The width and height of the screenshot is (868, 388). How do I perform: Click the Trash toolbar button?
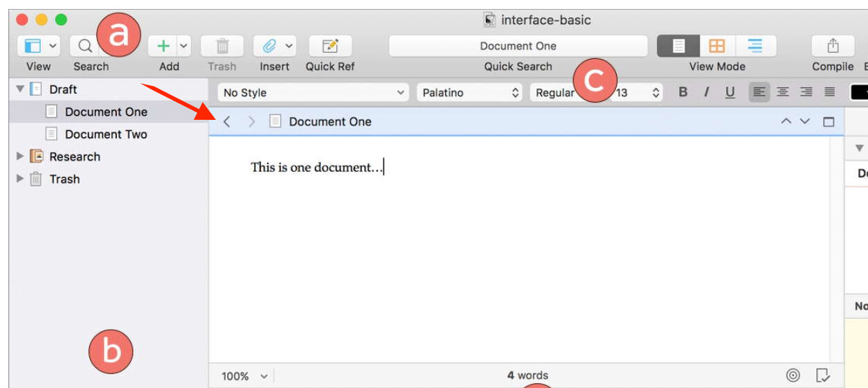(222, 46)
